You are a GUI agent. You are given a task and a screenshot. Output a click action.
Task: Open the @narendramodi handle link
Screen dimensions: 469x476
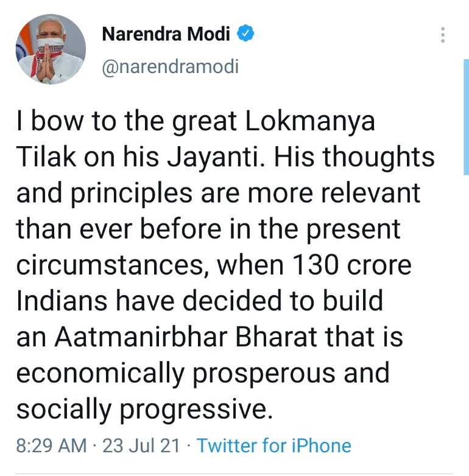point(170,67)
